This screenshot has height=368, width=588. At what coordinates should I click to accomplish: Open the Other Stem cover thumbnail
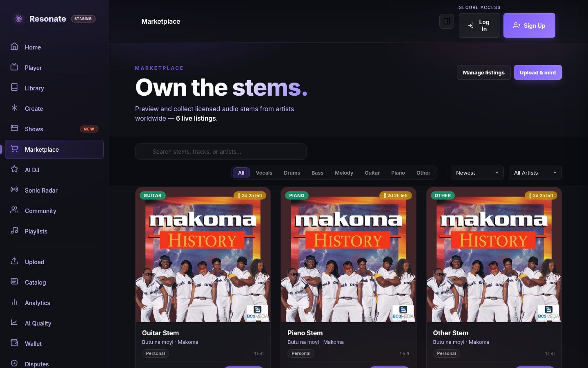(494, 255)
